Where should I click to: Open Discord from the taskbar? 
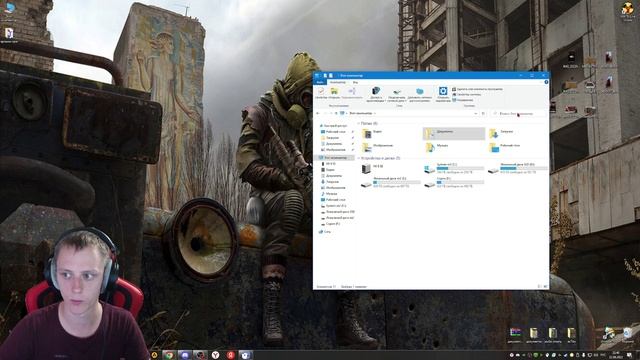(184, 355)
